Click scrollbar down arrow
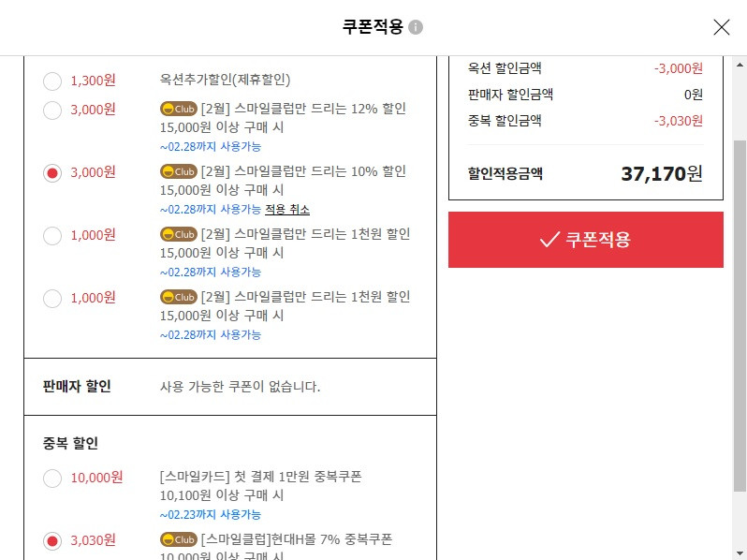This screenshot has width=747, height=560. pos(740,553)
